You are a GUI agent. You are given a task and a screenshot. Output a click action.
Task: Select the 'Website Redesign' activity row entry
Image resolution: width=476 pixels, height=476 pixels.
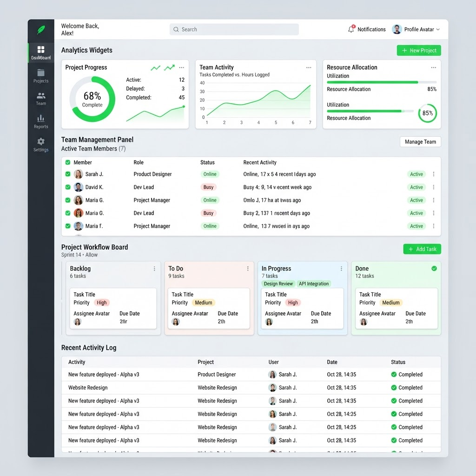point(88,388)
